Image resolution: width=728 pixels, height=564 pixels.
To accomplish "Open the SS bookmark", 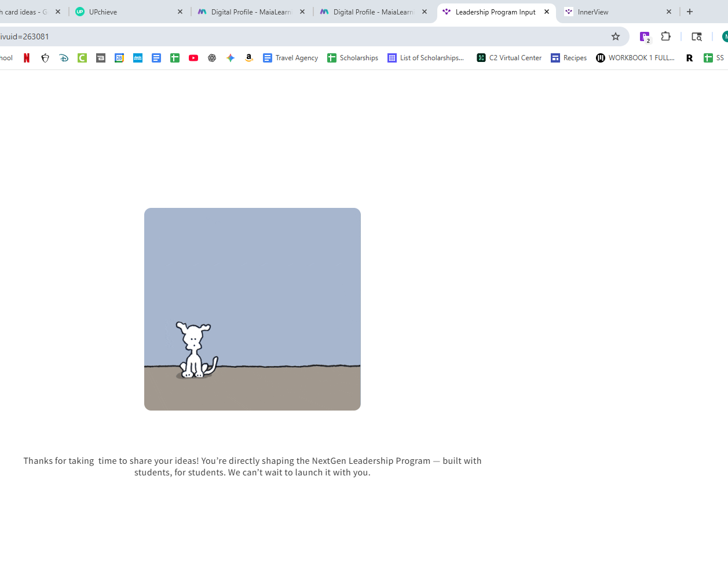I will pos(714,58).
